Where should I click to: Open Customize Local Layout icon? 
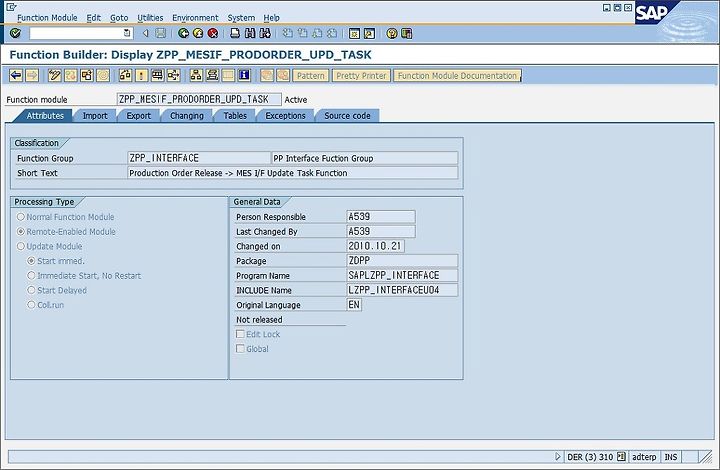click(x=406, y=33)
